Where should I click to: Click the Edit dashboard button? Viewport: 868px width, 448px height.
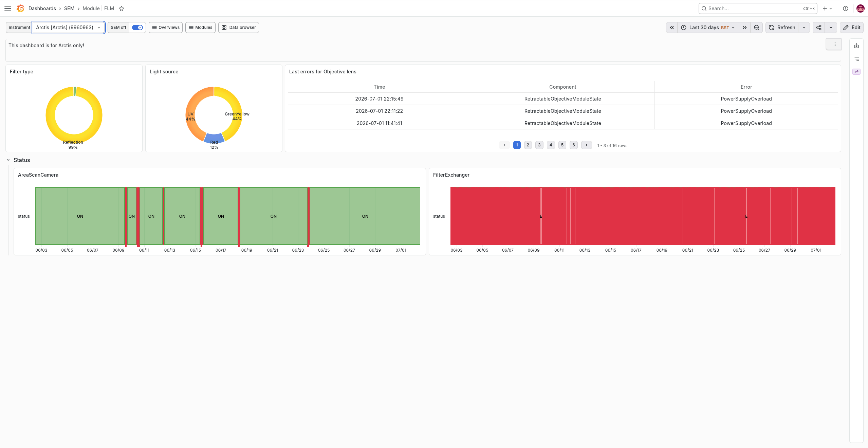tap(852, 28)
